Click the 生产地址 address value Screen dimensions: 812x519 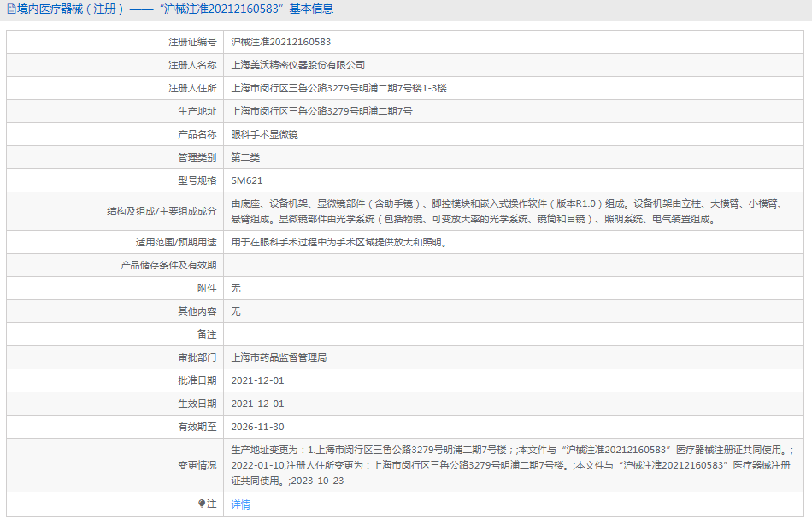pos(322,111)
